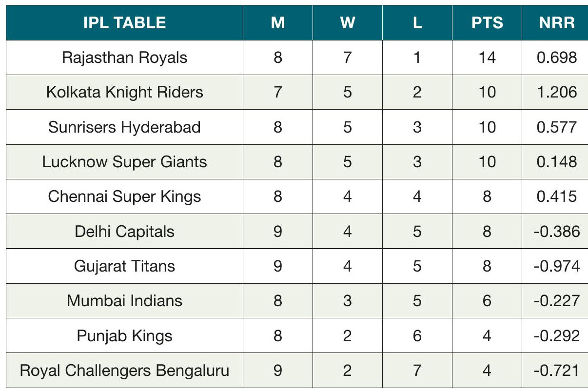Click the Rajasthan Royals team name

[x=124, y=58]
